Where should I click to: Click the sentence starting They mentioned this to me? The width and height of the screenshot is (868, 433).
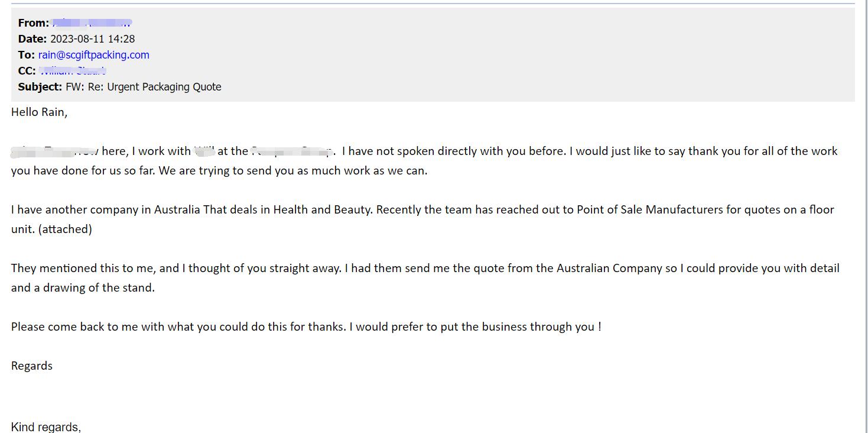pos(176,269)
